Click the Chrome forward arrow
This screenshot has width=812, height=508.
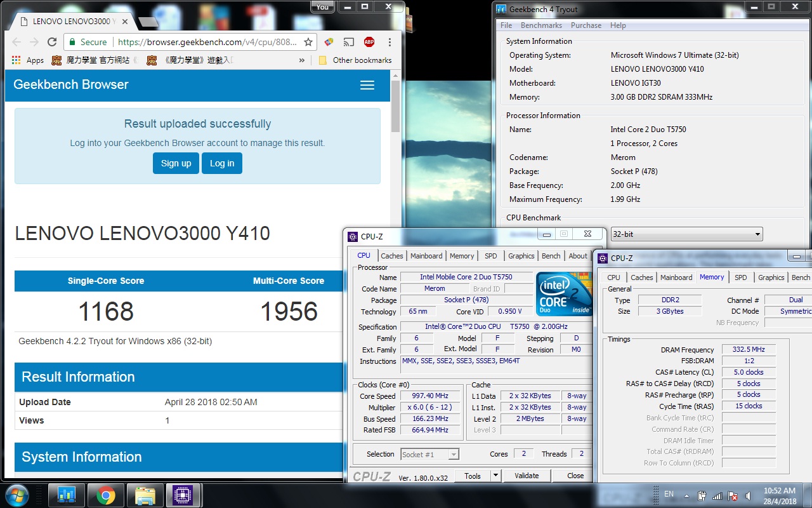coord(34,42)
